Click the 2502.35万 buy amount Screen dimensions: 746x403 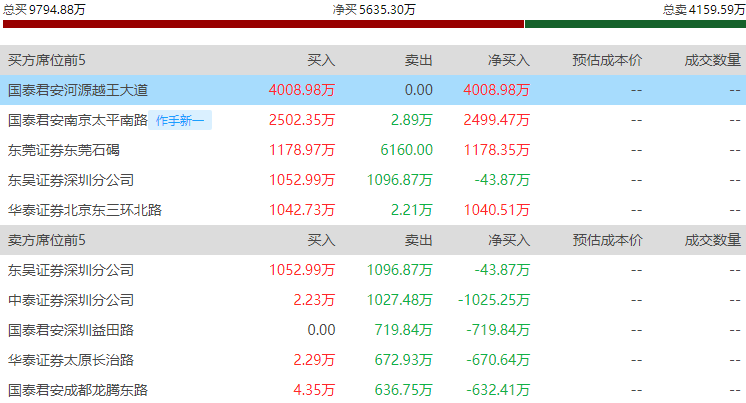pyautogui.click(x=302, y=120)
